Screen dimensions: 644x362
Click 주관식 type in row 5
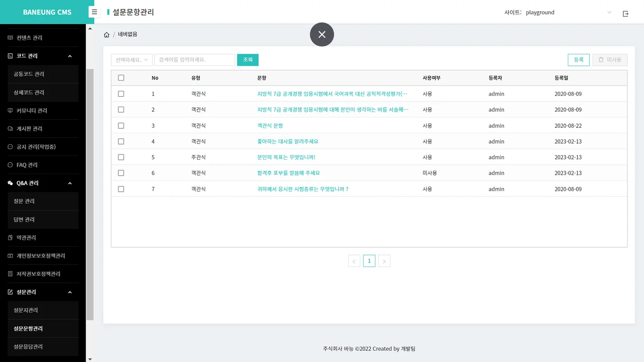click(199, 157)
